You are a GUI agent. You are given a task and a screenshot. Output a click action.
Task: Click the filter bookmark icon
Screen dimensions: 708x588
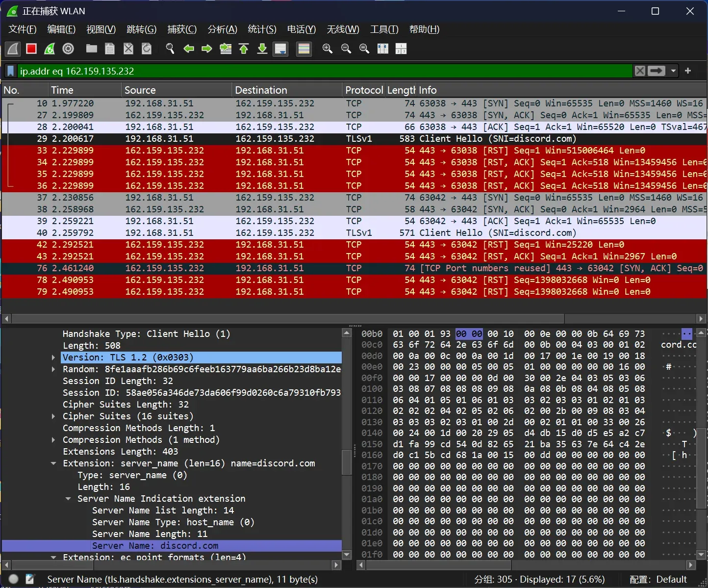click(10, 71)
